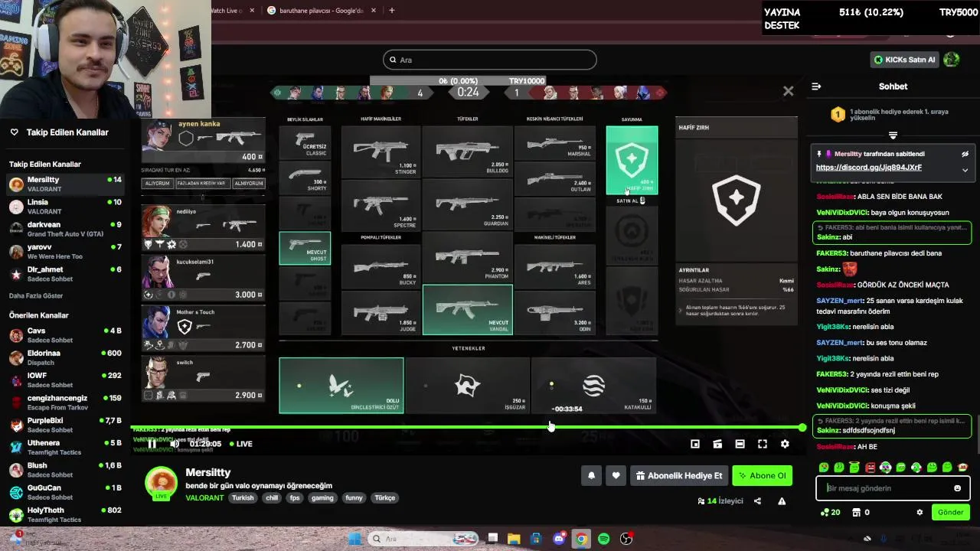
Task: Open Windows Start button in taskbar
Action: 354,539
